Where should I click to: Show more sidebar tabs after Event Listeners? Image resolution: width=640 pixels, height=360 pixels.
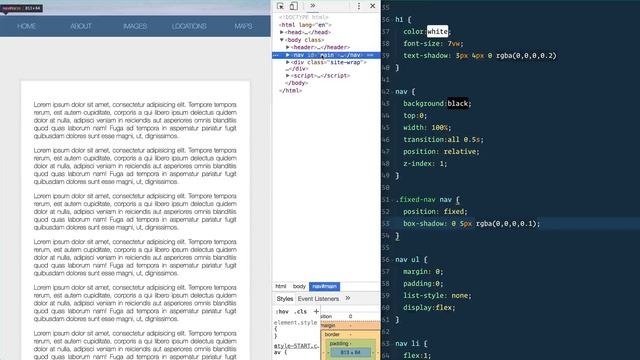[348, 298]
